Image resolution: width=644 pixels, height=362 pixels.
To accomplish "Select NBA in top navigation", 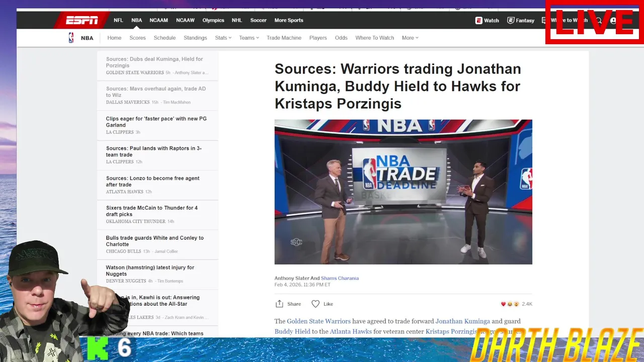I will pyautogui.click(x=136, y=21).
